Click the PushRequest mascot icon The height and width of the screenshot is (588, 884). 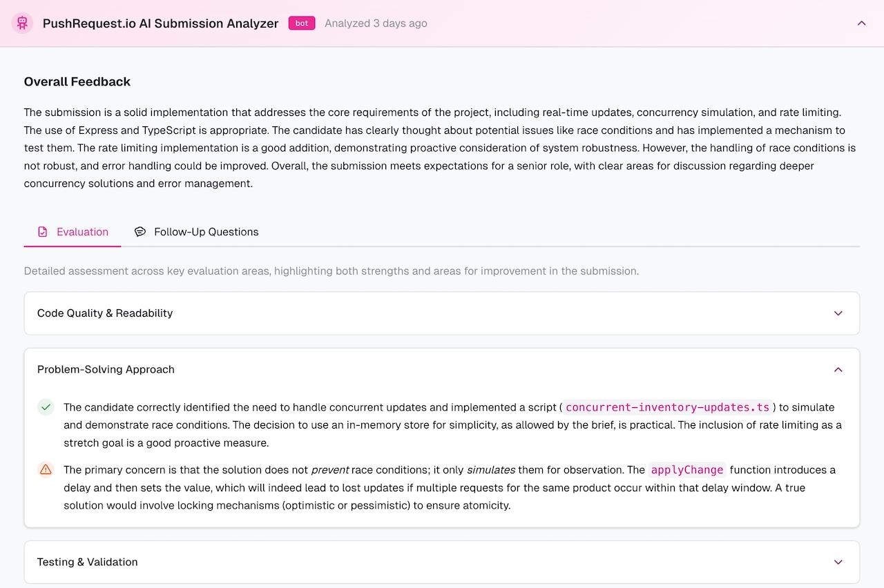click(23, 23)
